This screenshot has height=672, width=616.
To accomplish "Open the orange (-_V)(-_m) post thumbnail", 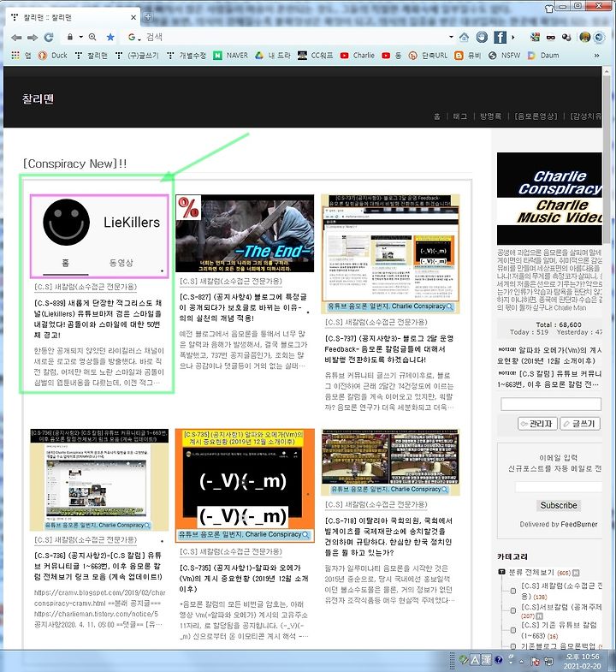I will coord(245,485).
